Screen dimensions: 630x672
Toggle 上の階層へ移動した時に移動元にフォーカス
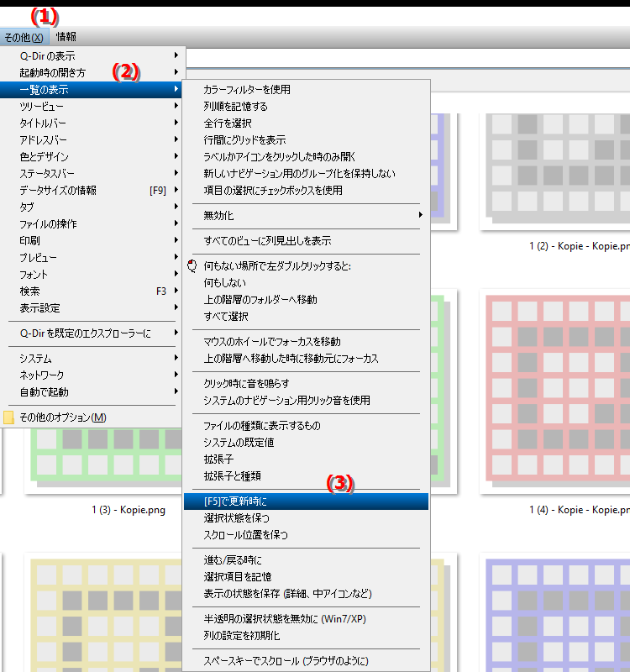tap(306, 359)
